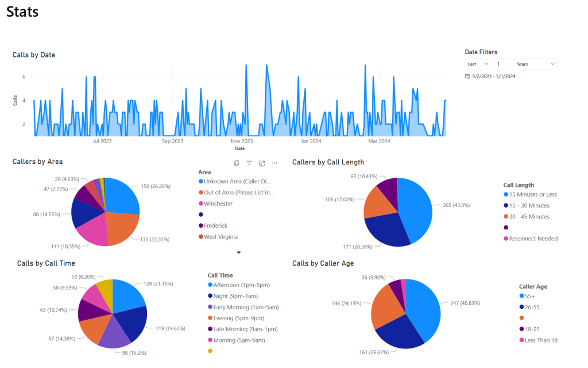Click the yellow unlabeled Call Time legend dot

pos(210,351)
